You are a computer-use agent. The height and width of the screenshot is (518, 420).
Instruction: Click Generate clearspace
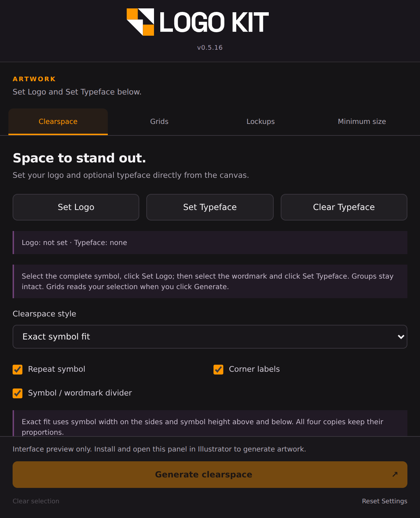tap(210, 475)
